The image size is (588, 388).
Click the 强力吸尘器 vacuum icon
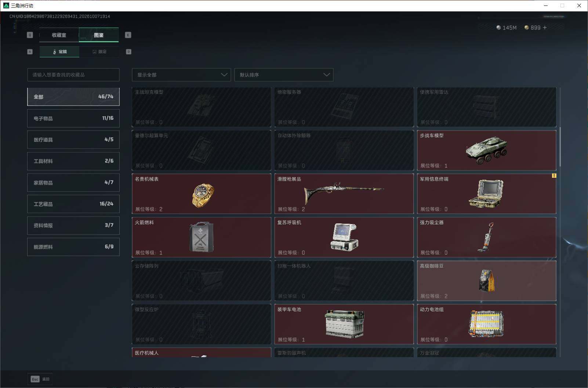pyautogui.click(x=486, y=237)
